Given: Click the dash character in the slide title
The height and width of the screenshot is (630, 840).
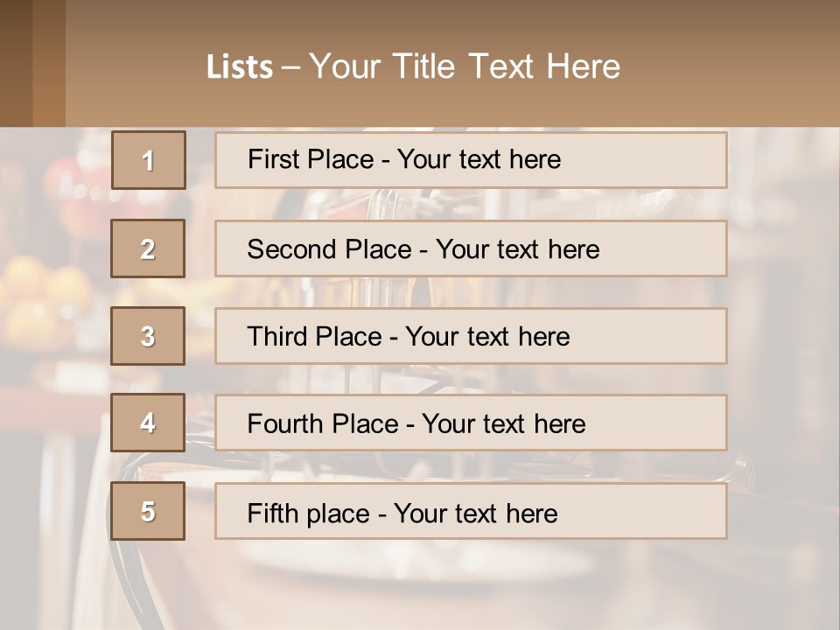Looking at the screenshot, I should (x=290, y=67).
